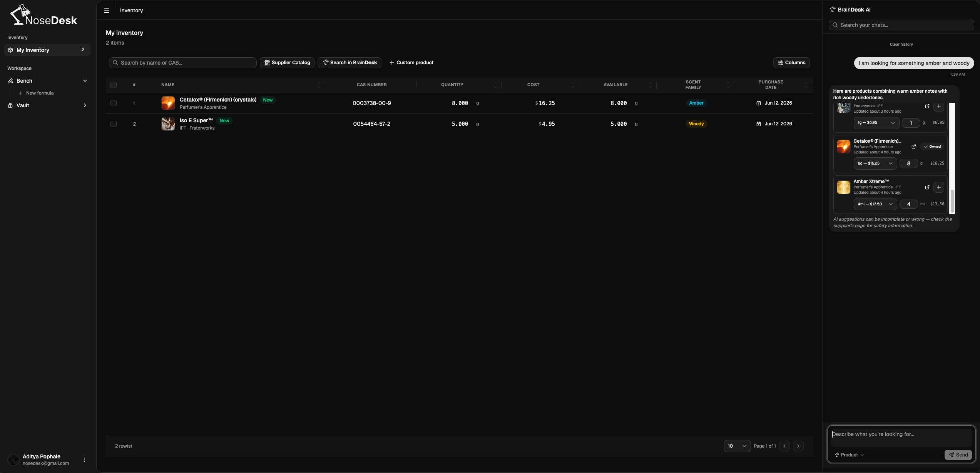Viewport: 980px width, 473px height.
Task: Click the Cetalox cost value $16.25
Action: 545,103
